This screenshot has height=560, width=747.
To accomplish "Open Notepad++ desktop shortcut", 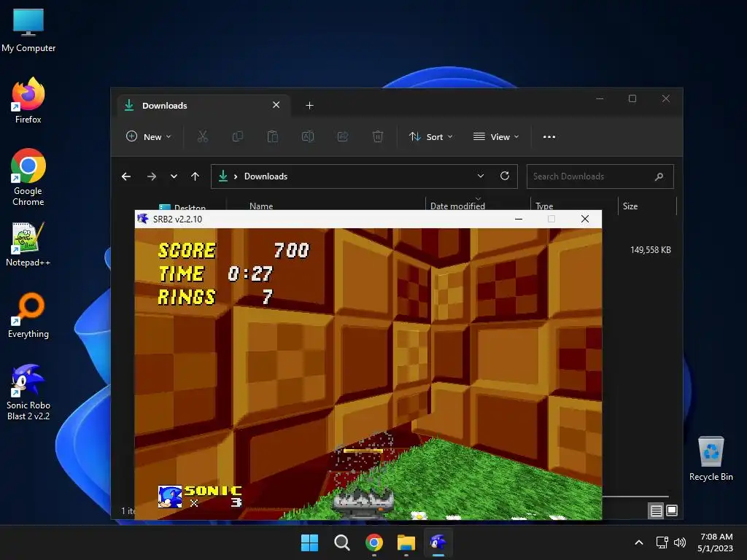I will 28,245.
